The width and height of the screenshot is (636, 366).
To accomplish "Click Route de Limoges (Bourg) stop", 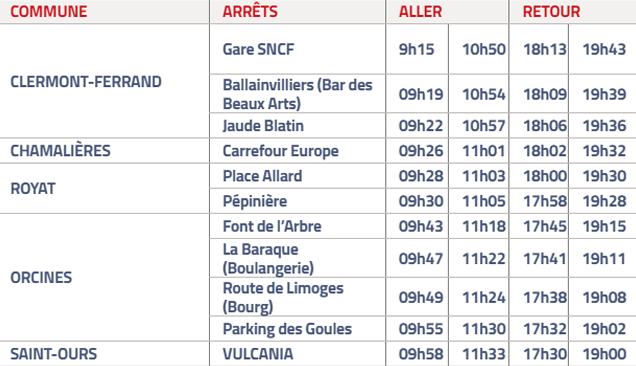I will [283, 297].
